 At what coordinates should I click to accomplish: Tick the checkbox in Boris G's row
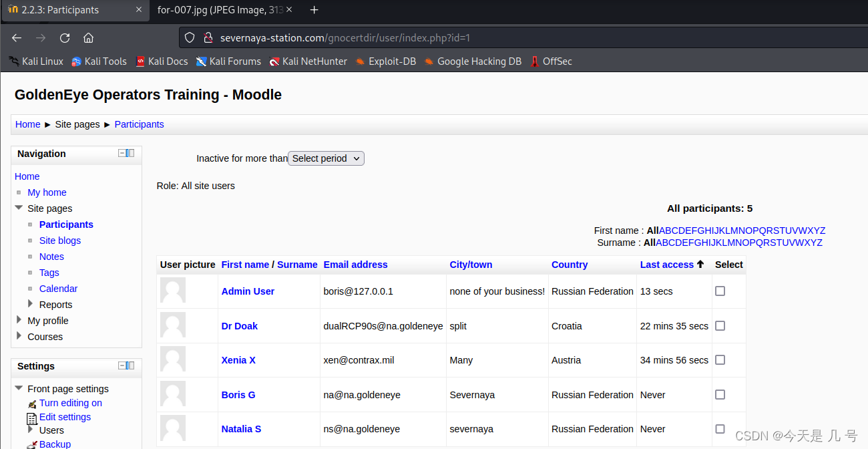720,394
